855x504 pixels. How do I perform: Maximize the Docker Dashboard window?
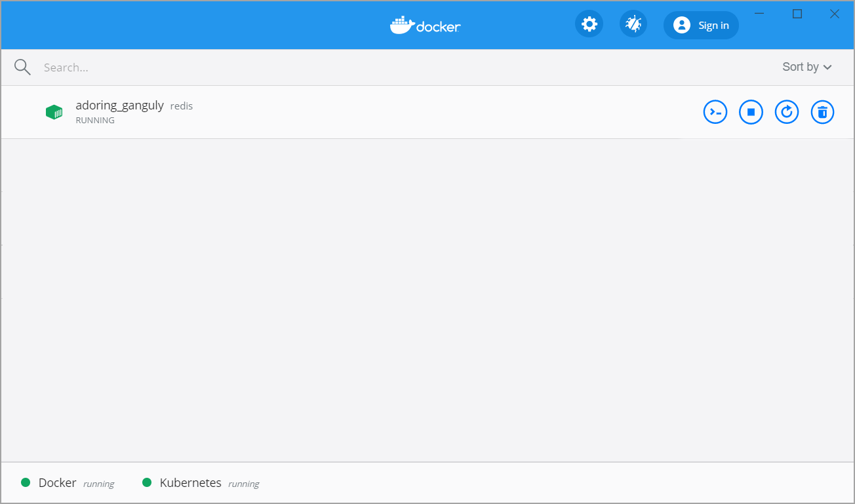pos(797,14)
